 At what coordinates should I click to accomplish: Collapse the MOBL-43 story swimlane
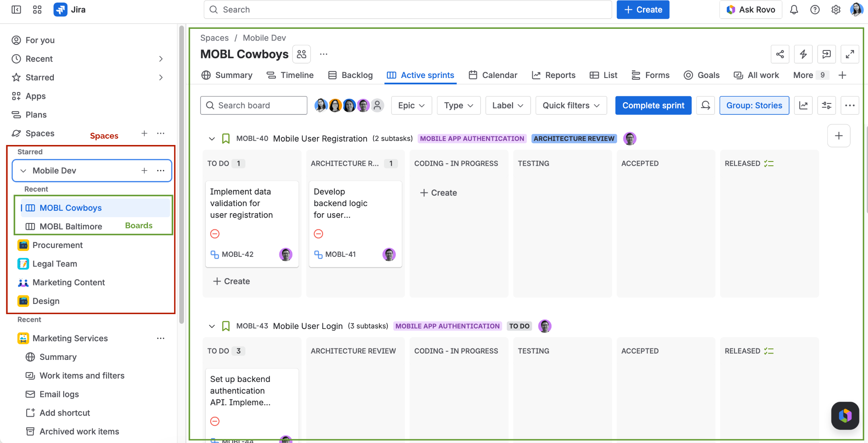pyautogui.click(x=212, y=326)
